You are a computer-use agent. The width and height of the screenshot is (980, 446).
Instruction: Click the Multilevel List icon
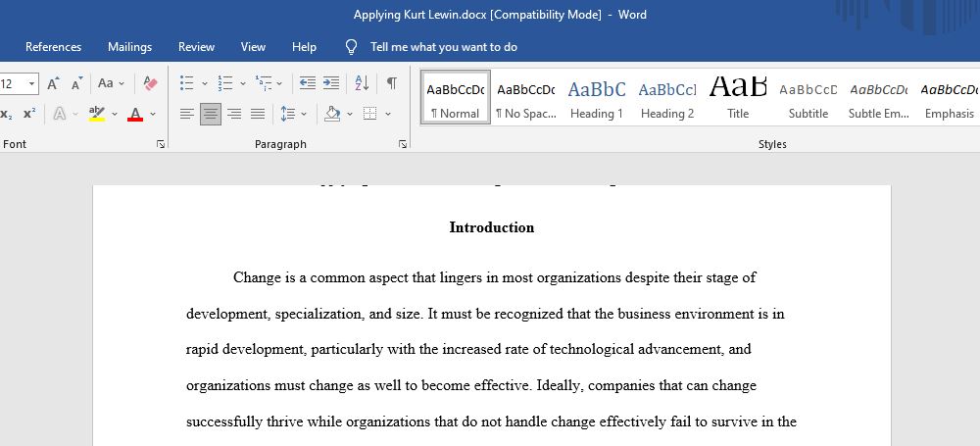click(264, 83)
